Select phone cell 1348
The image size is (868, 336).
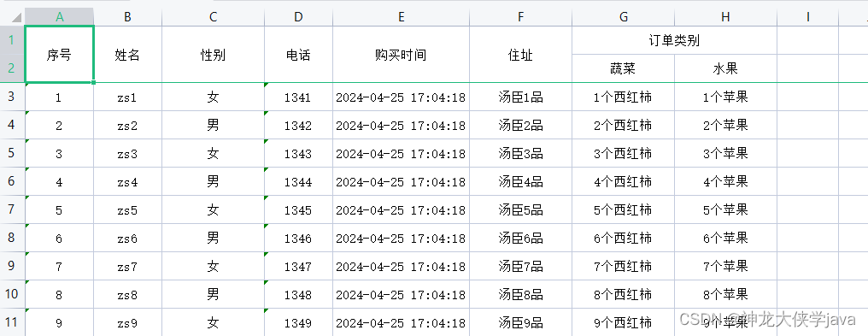pos(298,295)
